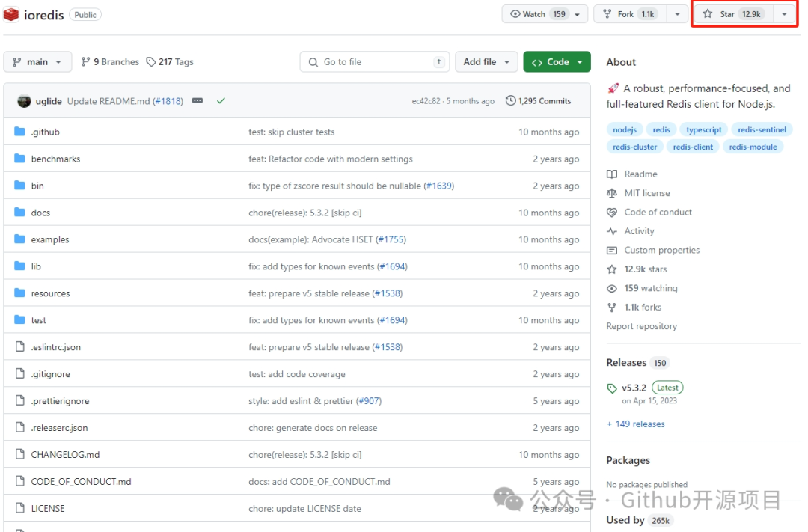Open the resources folder icon
The width and height of the screenshot is (808, 532).
pyautogui.click(x=19, y=293)
